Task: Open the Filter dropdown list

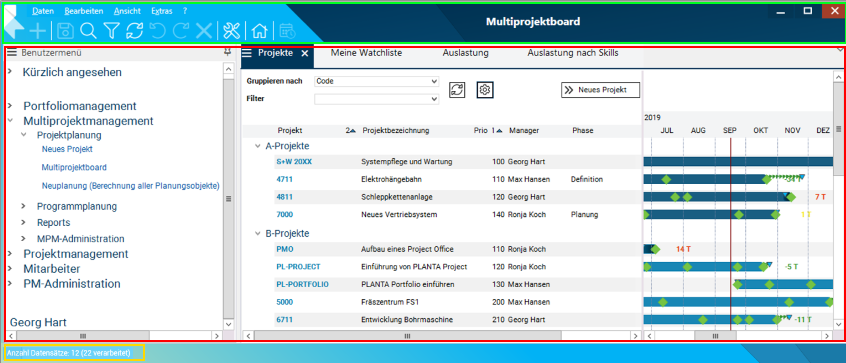Action: tap(377, 99)
